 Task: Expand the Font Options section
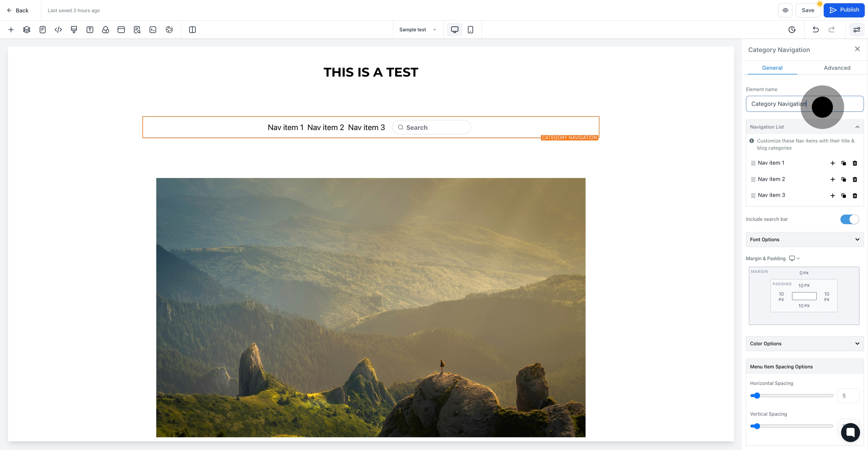(805, 239)
